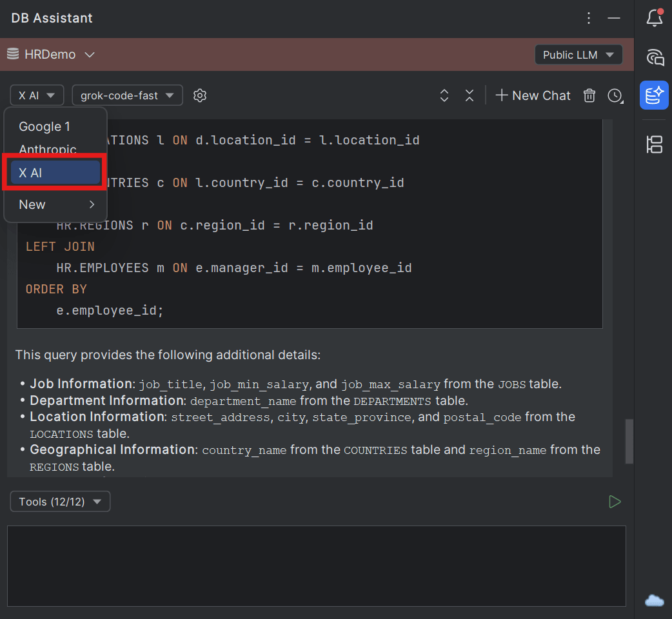Click the chat vertical scrollbar thumb
Viewport: 672px width, 619px height.
point(629,441)
